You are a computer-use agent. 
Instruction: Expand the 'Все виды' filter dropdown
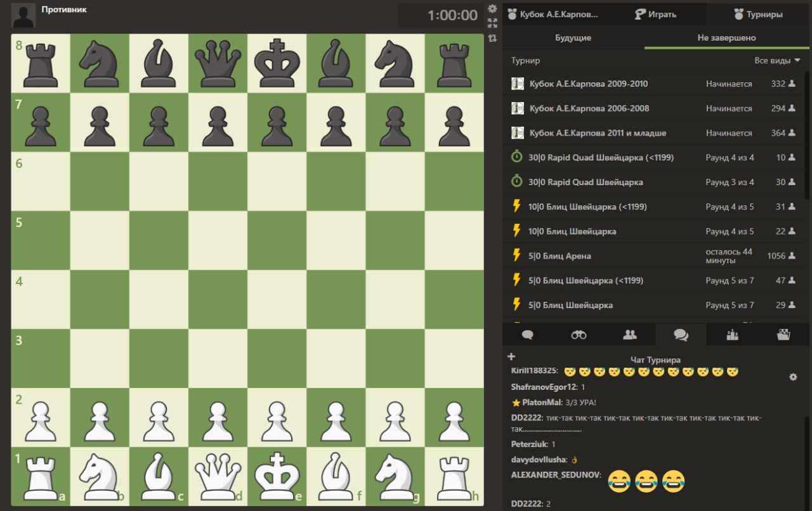pos(777,61)
